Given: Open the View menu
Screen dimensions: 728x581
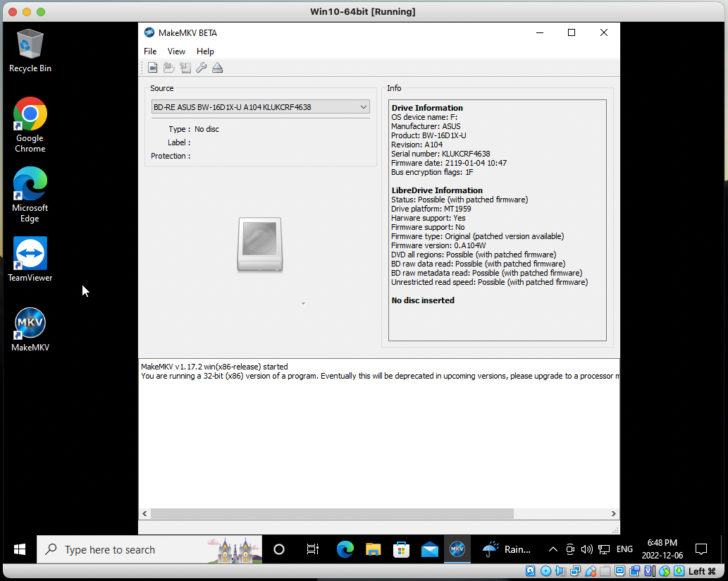Looking at the screenshot, I should point(176,51).
